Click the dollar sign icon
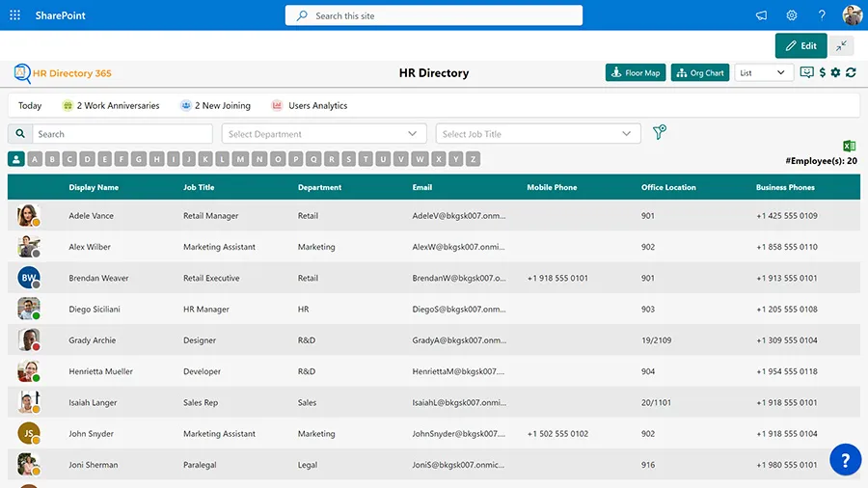 click(x=823, y=72)
